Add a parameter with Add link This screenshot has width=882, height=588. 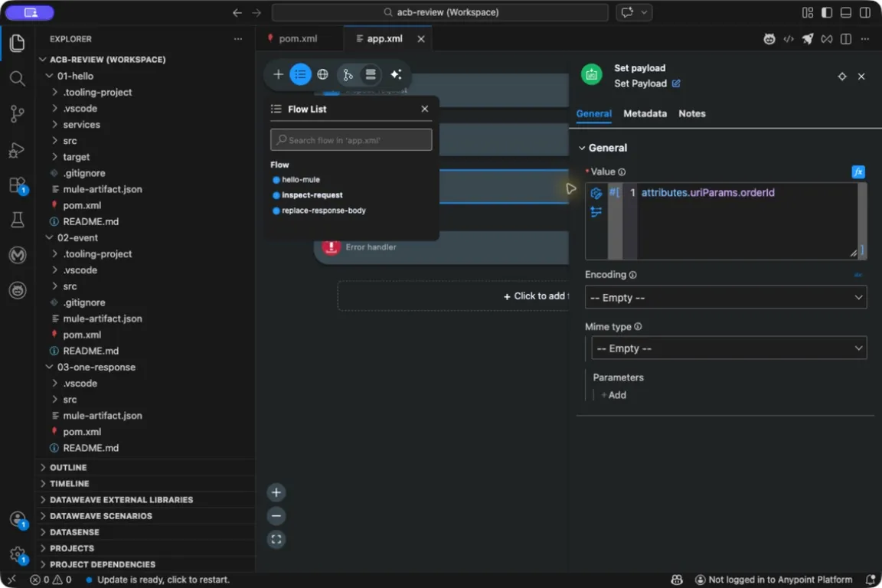(614, 395)
